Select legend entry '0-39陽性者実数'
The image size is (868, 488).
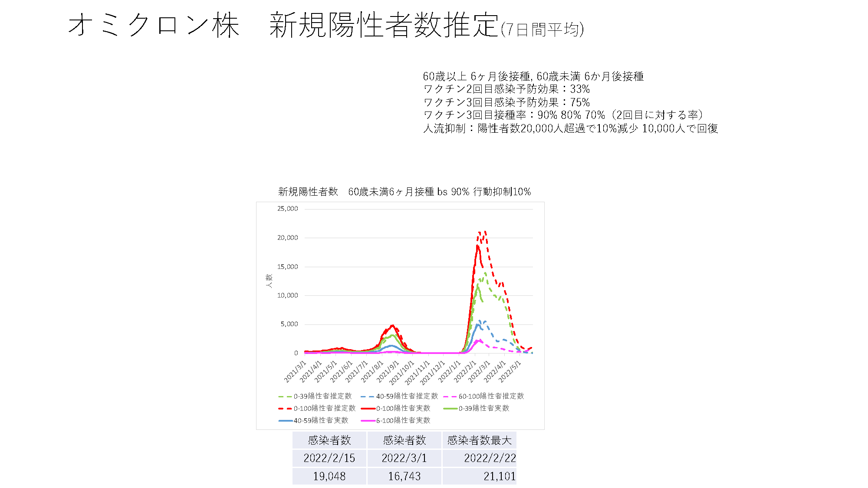pyautogui.click(x=476, y=408)
